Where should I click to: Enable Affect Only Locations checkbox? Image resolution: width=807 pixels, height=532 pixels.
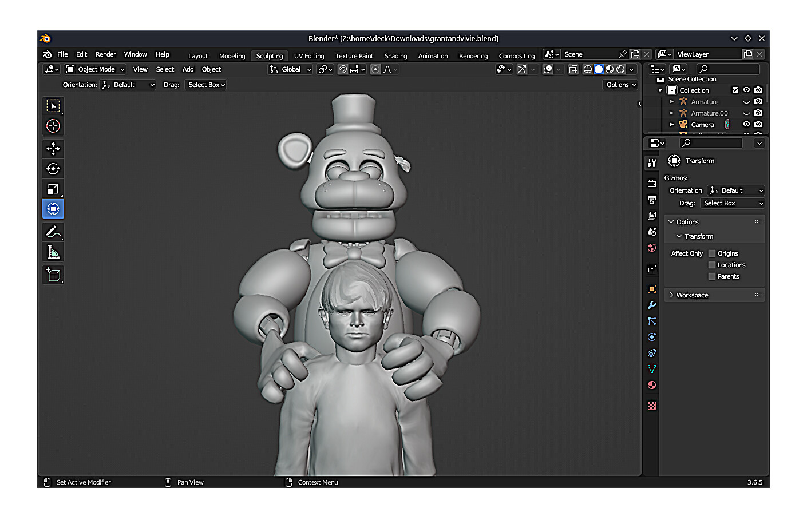click(712, 265)
